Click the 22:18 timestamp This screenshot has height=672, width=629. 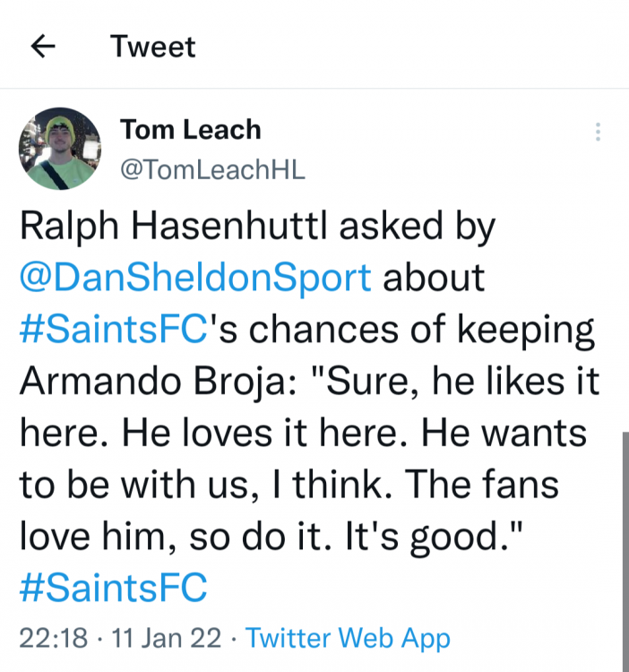54,638
